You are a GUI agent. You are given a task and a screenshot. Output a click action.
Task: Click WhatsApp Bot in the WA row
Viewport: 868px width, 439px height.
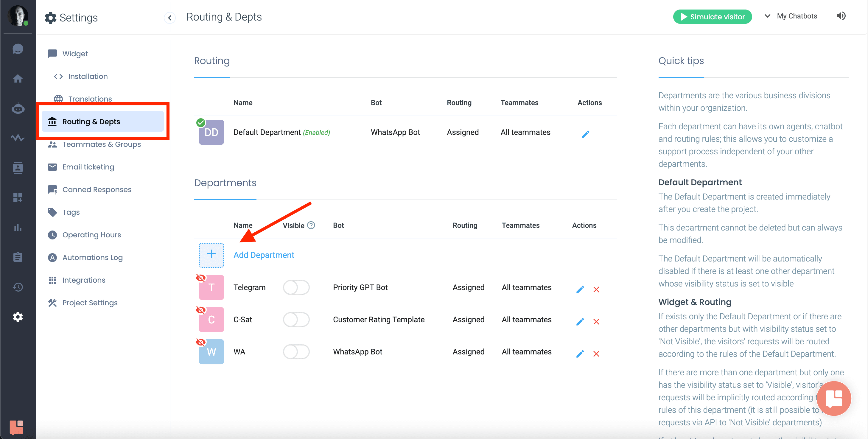(x=357, y=351)
